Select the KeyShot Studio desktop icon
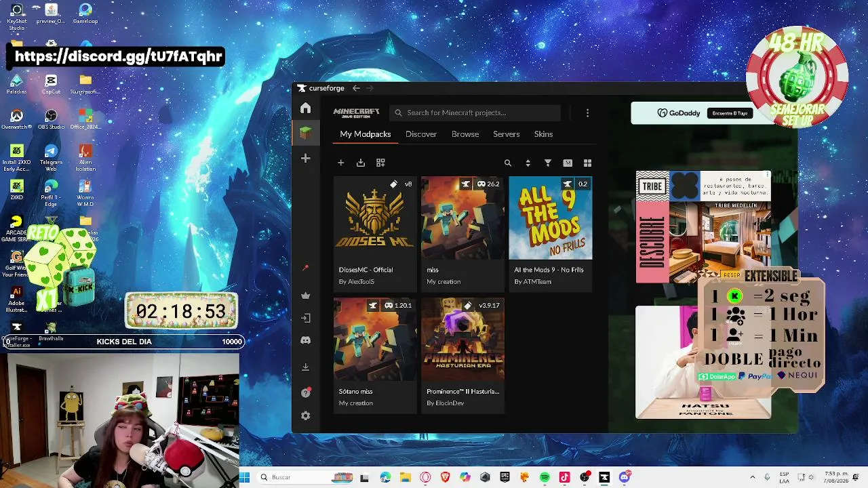This screenshot has height=488, width=868. click(x=17, y=17)
